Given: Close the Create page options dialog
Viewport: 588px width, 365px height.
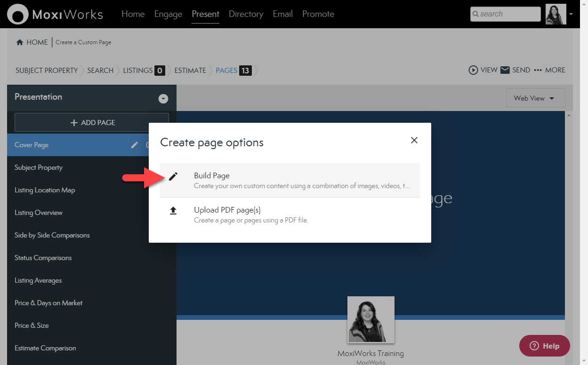Looking at the screenshot, I should (x=414, y=140).
